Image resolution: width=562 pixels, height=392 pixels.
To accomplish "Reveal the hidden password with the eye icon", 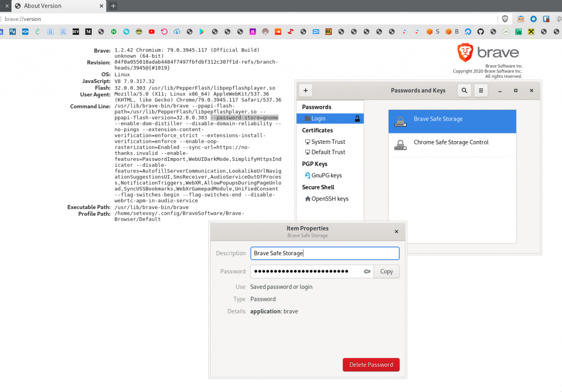I will 367,271.
